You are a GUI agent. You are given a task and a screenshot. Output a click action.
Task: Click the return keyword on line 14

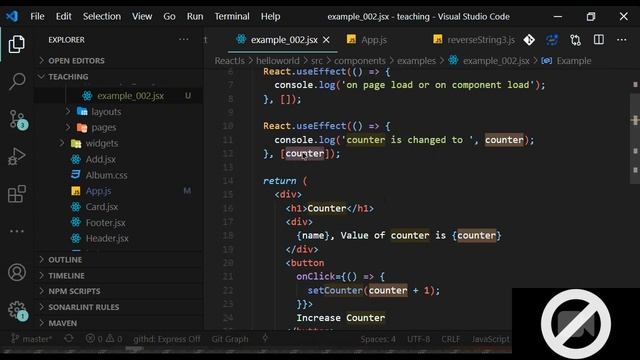(280, 181)
